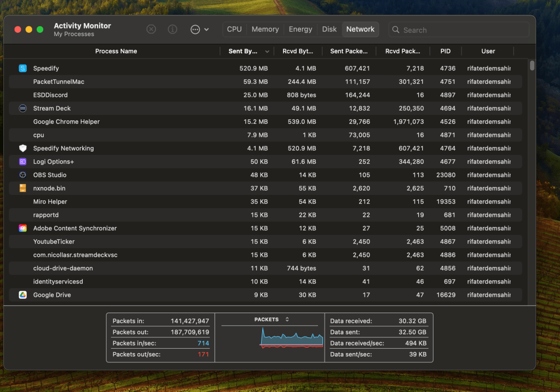Click PID 23080 of OBS Studio
Image resolution: width=560 pixels, height=392 pixels.
tap(446, 175)
